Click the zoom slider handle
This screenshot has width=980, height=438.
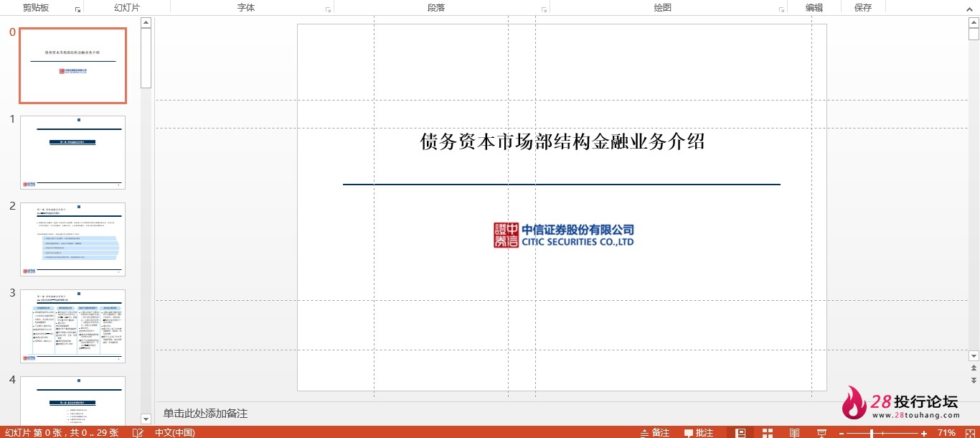(872, 433)
